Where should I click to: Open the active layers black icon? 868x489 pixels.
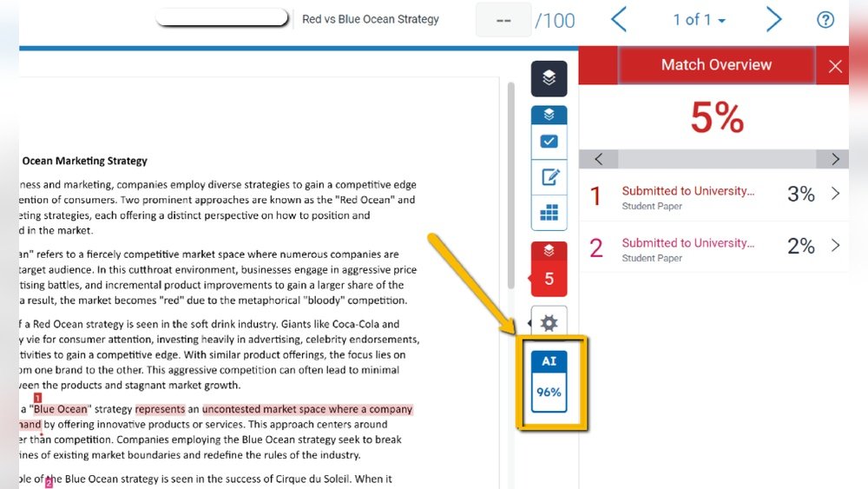[x=549, y=79]
